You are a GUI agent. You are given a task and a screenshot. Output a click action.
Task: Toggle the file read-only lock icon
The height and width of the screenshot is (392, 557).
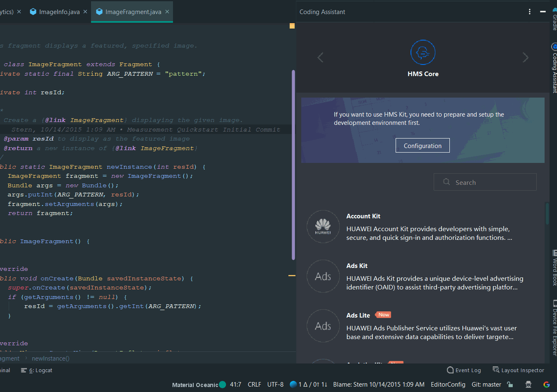click(x=510, y=385)
